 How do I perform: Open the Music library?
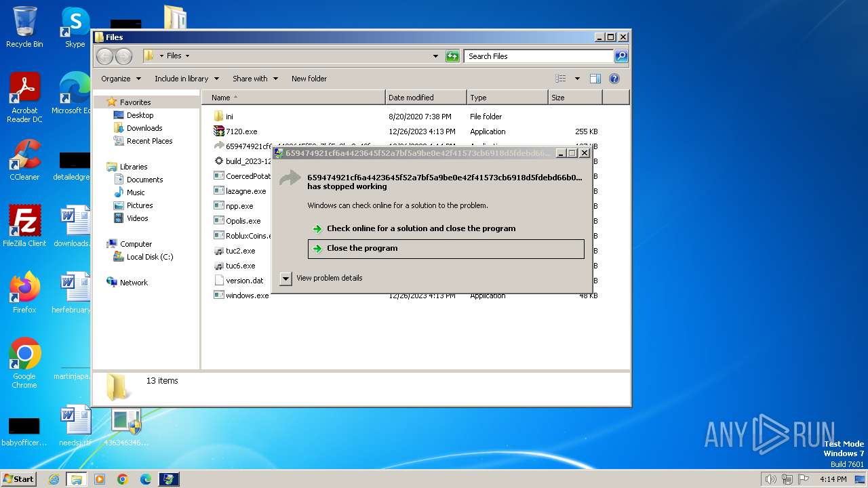[136, 192]
